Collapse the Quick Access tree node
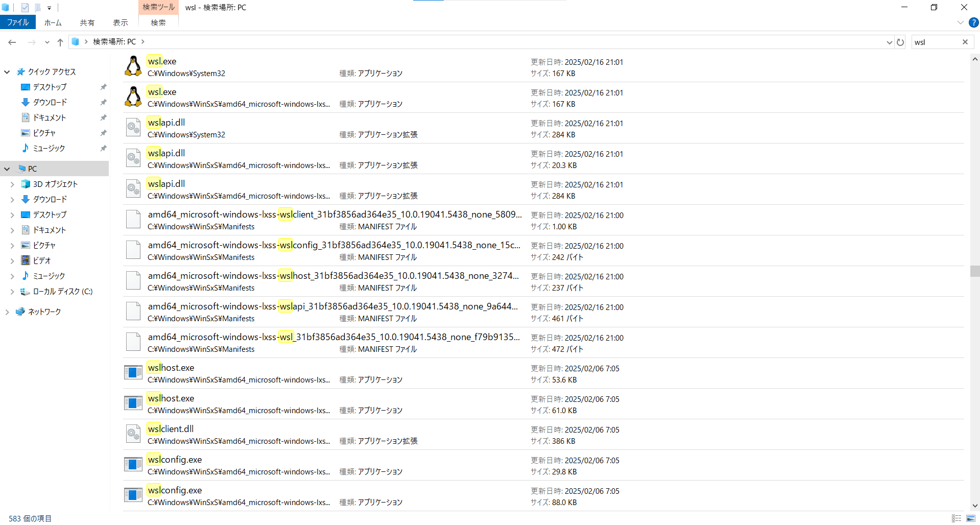 [7, 71]
